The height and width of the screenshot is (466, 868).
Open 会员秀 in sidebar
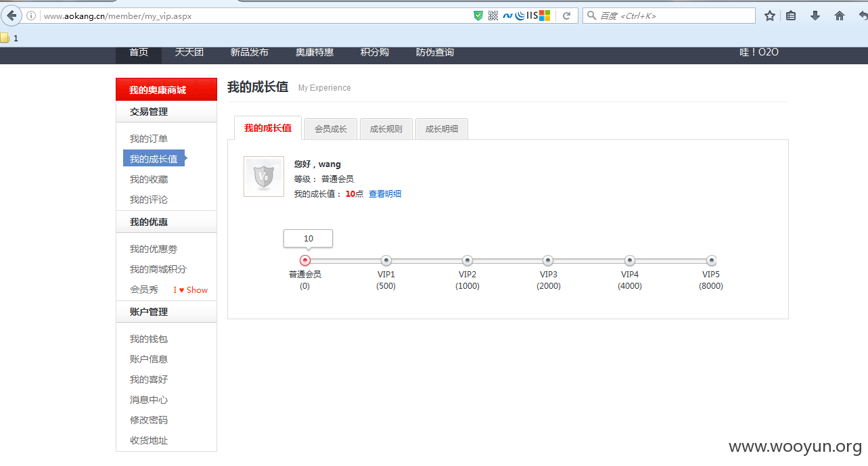click(144, 289)
